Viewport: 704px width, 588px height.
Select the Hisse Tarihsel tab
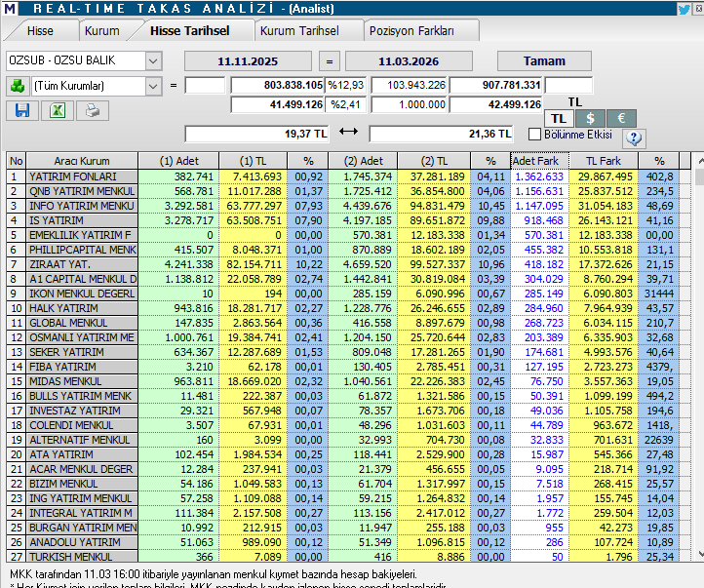[x=190, y=31]
